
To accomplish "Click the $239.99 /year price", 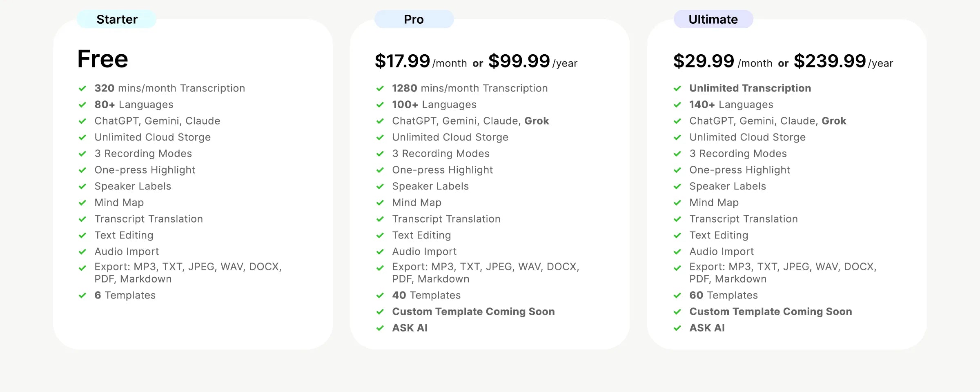I will [x=843, y=61].
